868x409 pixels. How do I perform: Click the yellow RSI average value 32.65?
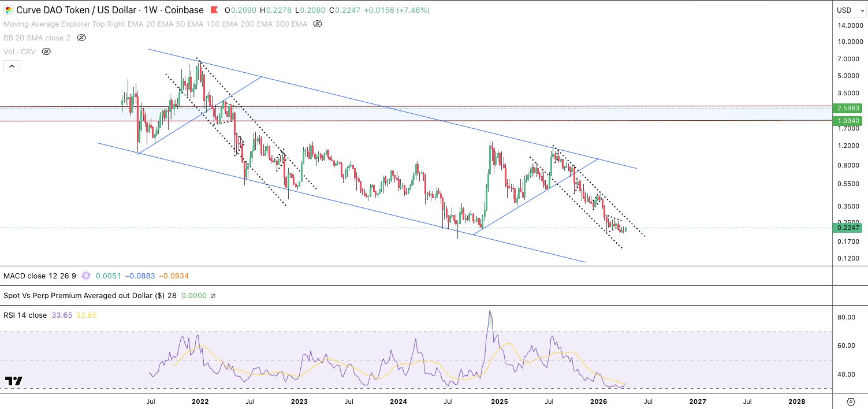pos(87,315)
